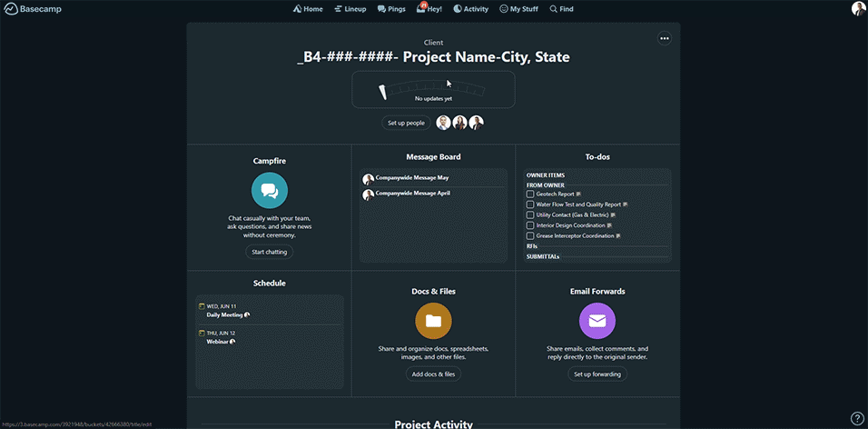868x429 pixels.
Task: Click third project member avatar
Action: 477,123
